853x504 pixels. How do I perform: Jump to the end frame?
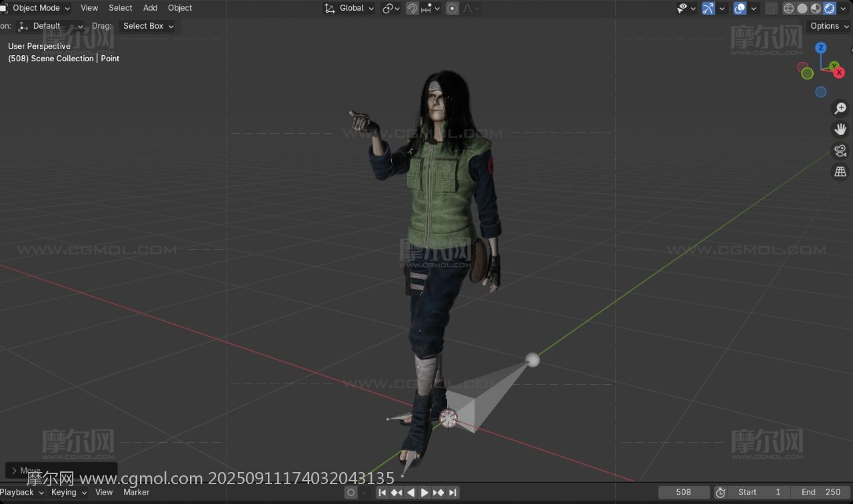point(452,493)
